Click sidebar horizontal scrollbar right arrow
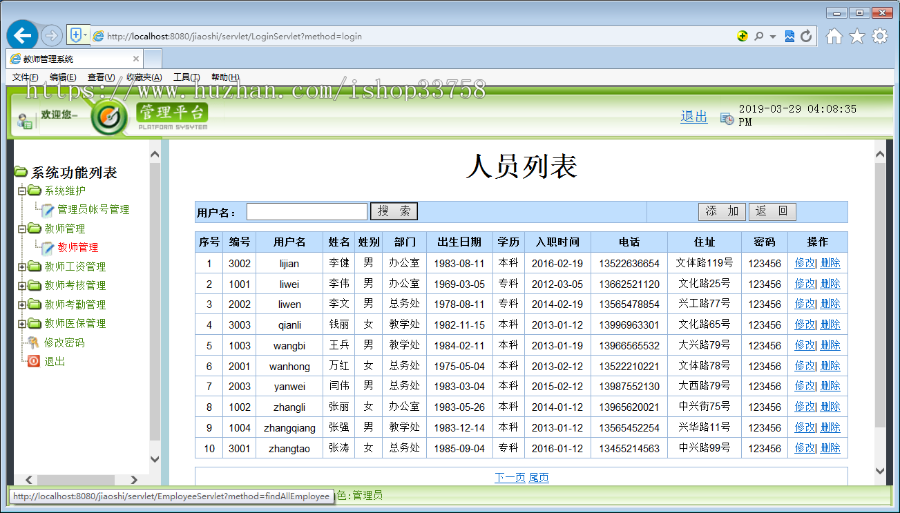 click(x=134, y=480)
